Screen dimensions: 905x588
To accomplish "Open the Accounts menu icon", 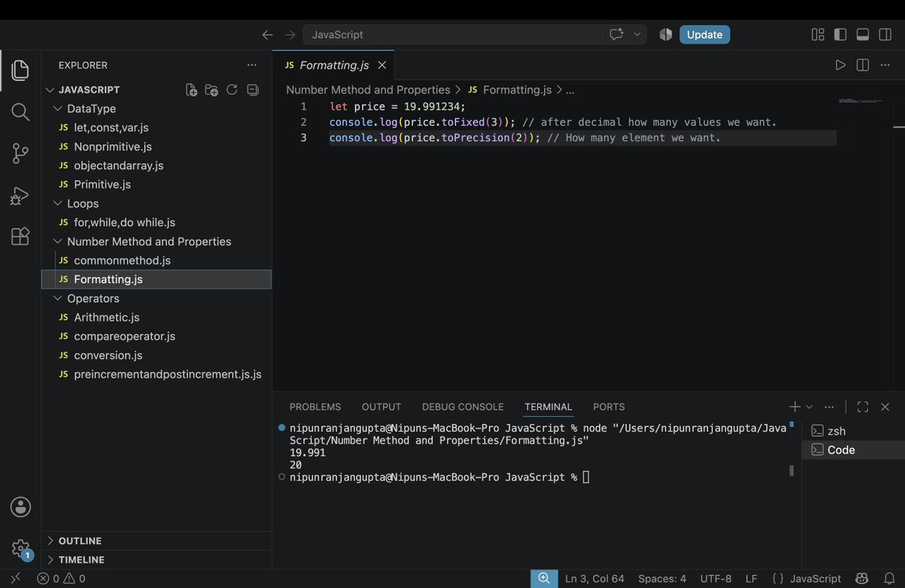I will (x=20, y=507).
